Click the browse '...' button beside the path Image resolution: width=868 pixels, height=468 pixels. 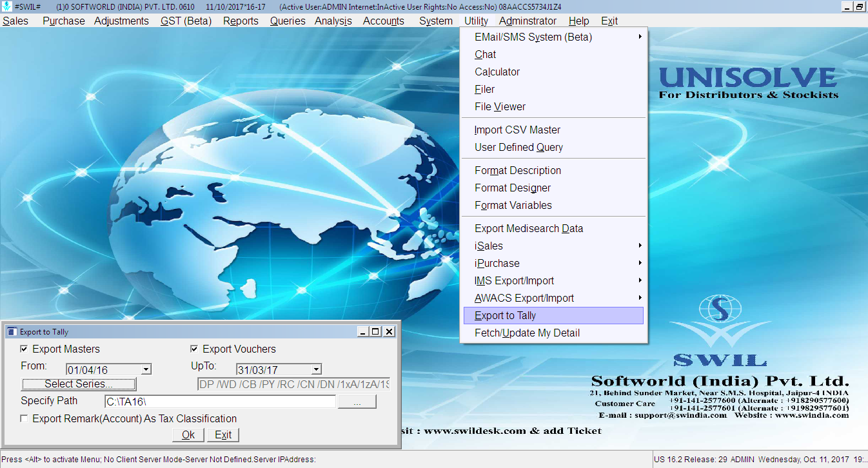357,402
